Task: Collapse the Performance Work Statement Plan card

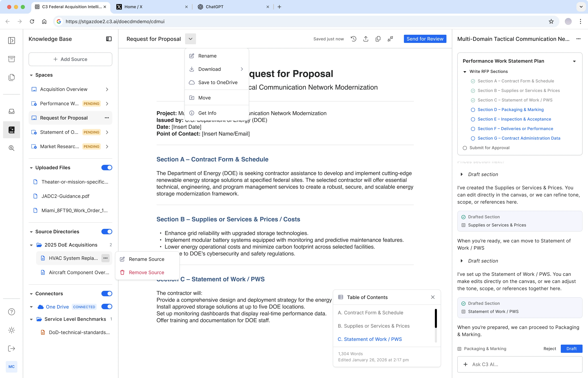Action: point(574,61)
